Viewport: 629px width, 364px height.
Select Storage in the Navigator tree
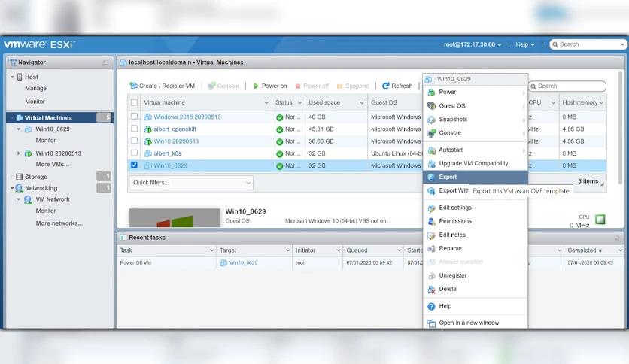[x=35, y=177]
